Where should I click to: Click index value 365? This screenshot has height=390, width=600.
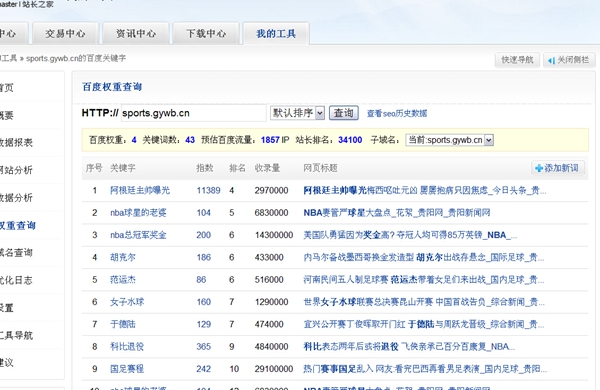point(204,346)
